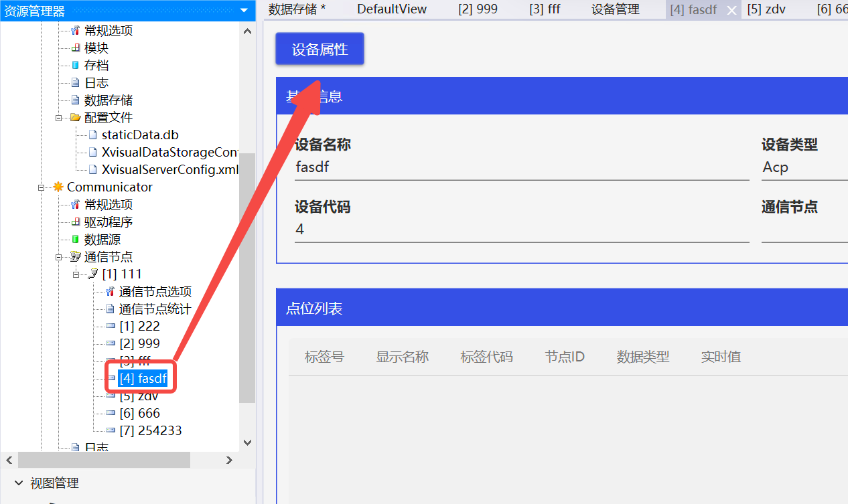
Task: Click the staticData.db file icon
Action: (x=92, y=135)
